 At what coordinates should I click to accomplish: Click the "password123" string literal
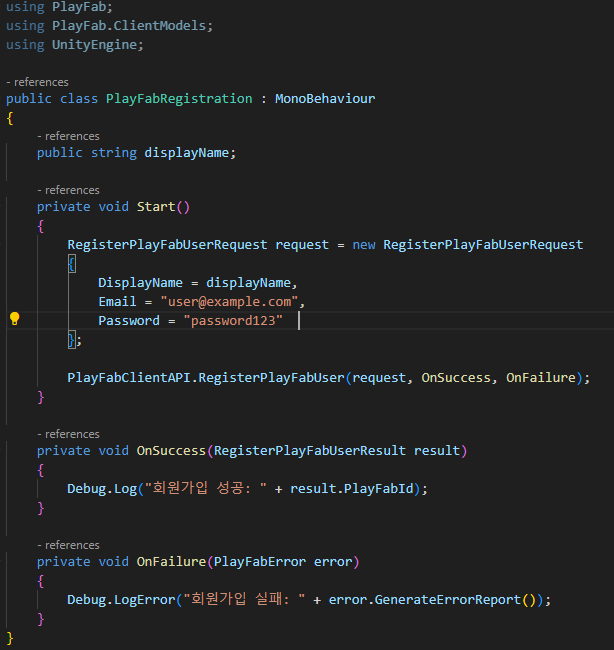[x=233, y=320]
